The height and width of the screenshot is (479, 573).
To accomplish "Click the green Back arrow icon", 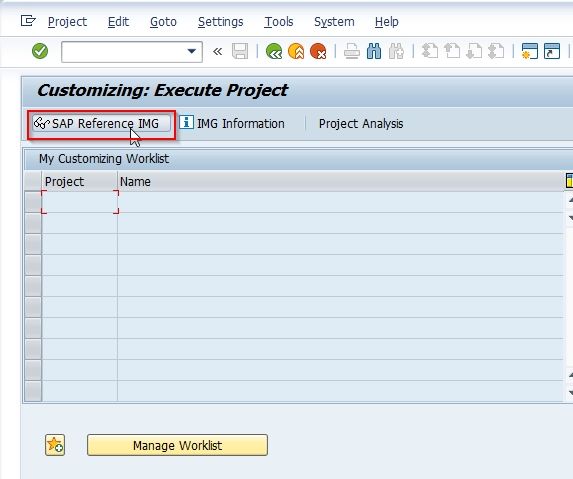I will click(x=274, y=51).
